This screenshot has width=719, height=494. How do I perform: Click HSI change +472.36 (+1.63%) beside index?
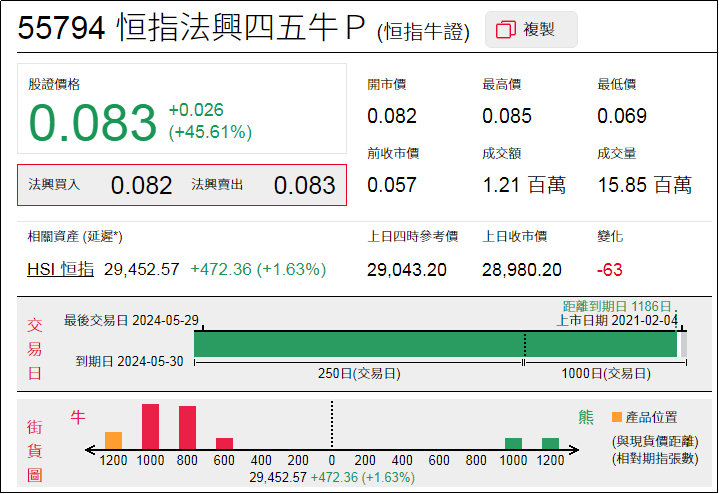tap(258, 269)
